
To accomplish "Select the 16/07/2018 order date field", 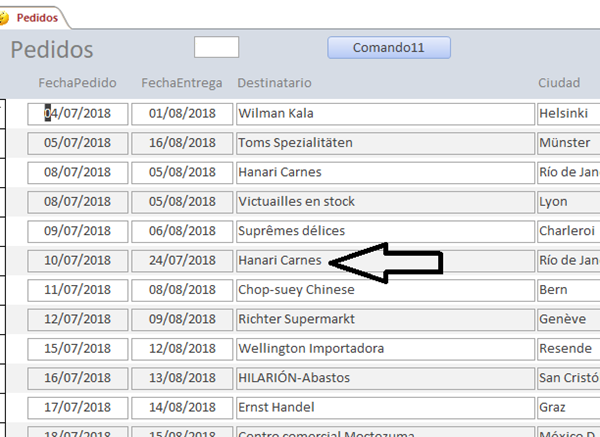I will coord(78,379).
